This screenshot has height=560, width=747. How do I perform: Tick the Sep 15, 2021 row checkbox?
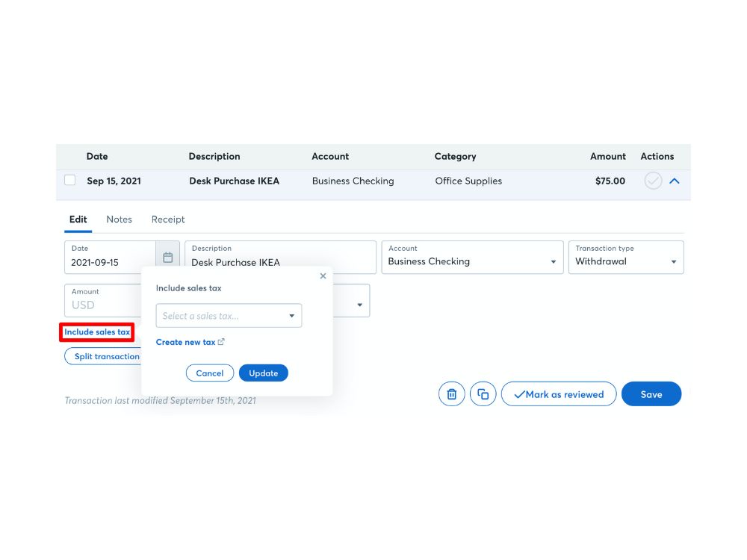tap(70, 180)
